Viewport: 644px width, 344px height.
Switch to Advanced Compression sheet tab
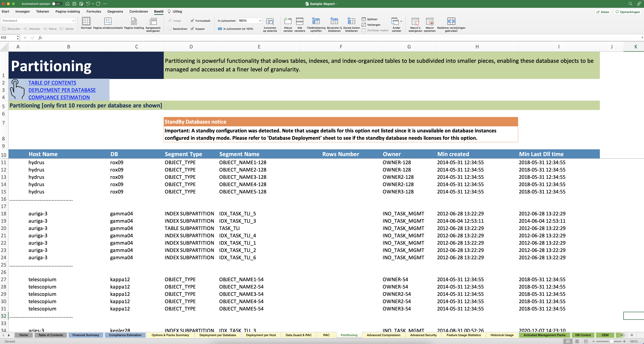pyautogui.click(x=383, y=335)
